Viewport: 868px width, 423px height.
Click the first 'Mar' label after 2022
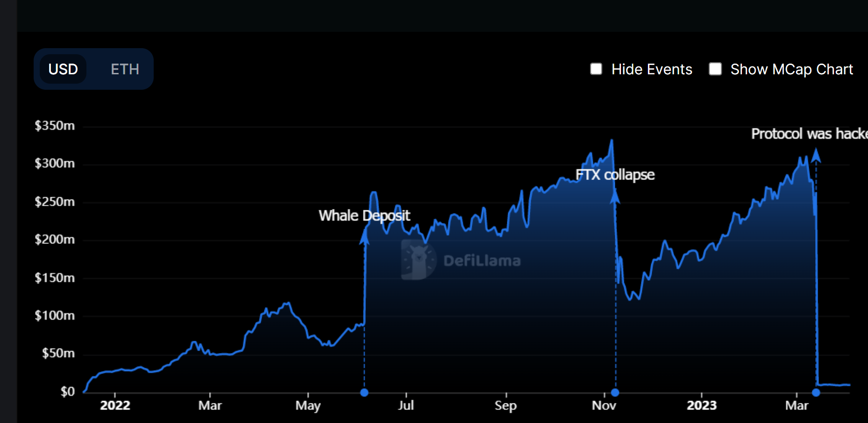[x=210, y=405]
